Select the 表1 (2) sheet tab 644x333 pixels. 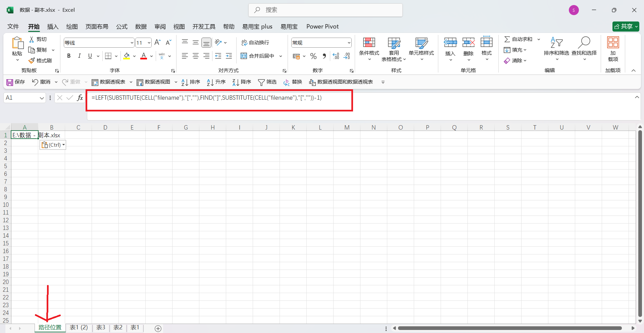[79, 328]
